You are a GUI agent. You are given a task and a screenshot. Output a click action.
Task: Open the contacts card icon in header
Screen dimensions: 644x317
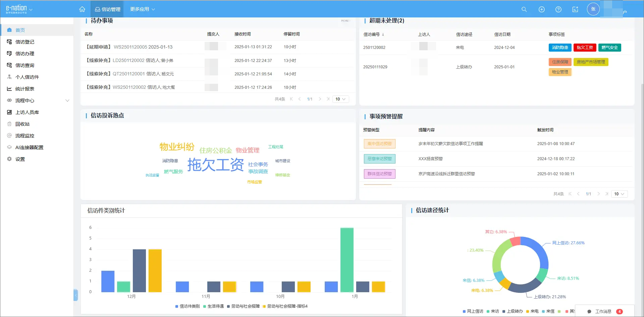tap(575, 9)
